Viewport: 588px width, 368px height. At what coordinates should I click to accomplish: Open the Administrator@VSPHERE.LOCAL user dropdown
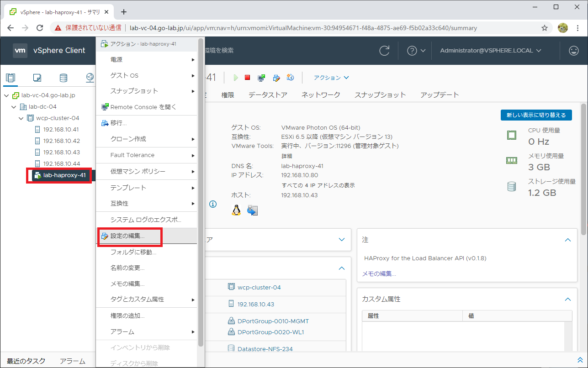click(491, 51)
